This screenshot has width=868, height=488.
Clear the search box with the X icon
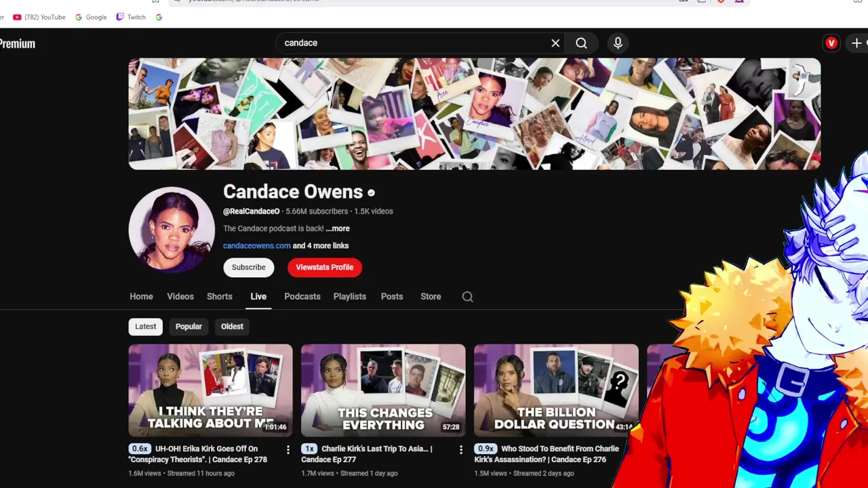[x=555, y=43]
